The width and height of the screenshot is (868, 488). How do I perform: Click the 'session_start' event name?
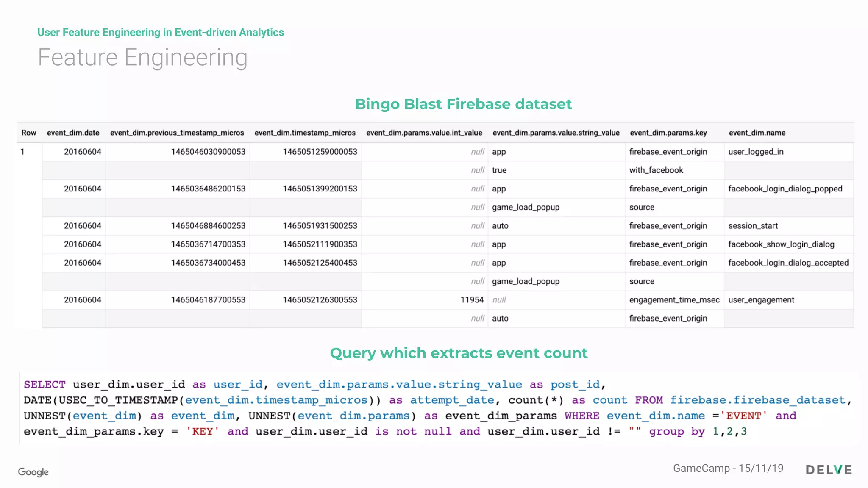[753, 226]
